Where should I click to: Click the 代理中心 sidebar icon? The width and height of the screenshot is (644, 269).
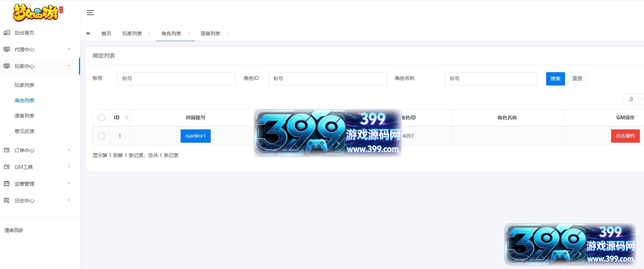point(7,50)
